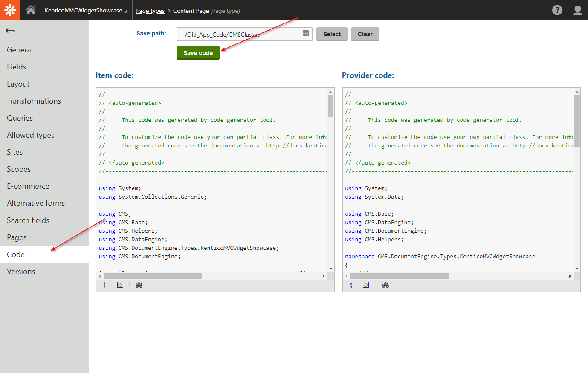Toggle fullscreen icon in Provider code editor

click(x=366, y=285)
